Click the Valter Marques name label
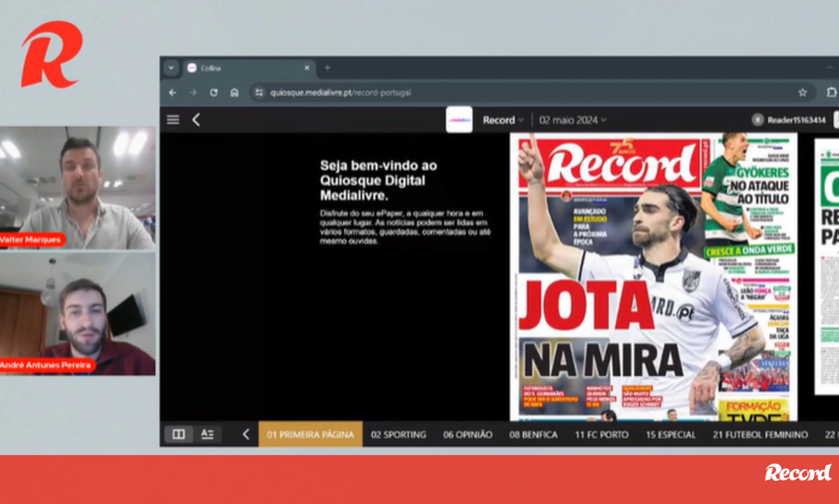The height and width of the screenshot is (504, 839). pos(32,240)
